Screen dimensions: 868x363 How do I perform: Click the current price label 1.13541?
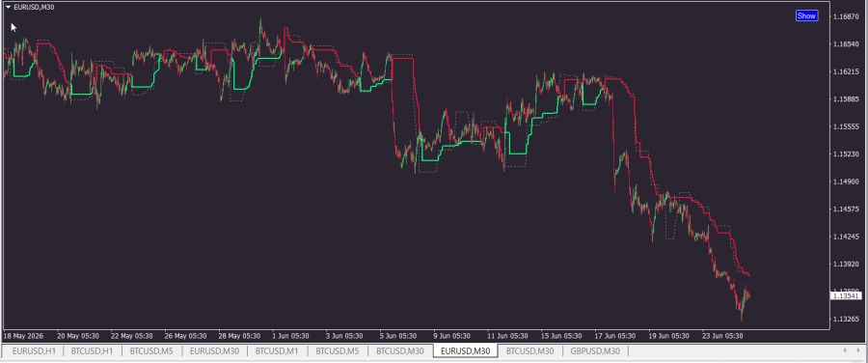tap(846, 296)
